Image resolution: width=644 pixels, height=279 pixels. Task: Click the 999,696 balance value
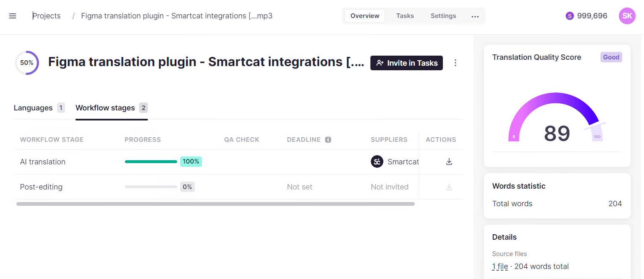(592, 16)
